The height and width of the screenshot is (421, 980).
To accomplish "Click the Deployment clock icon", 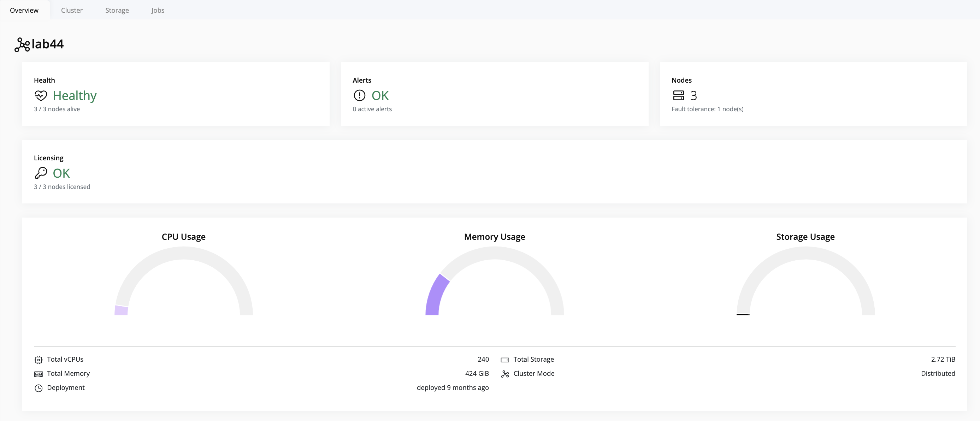I will click(x=39, y=388).
